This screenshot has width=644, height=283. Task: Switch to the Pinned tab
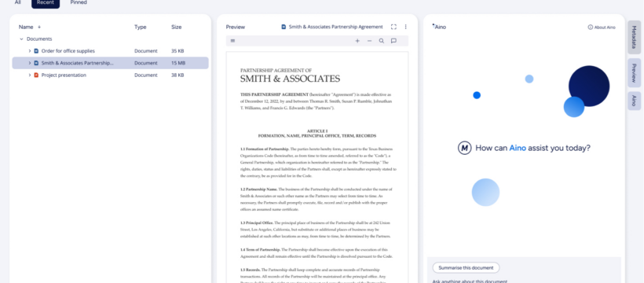tap(79, 2)
